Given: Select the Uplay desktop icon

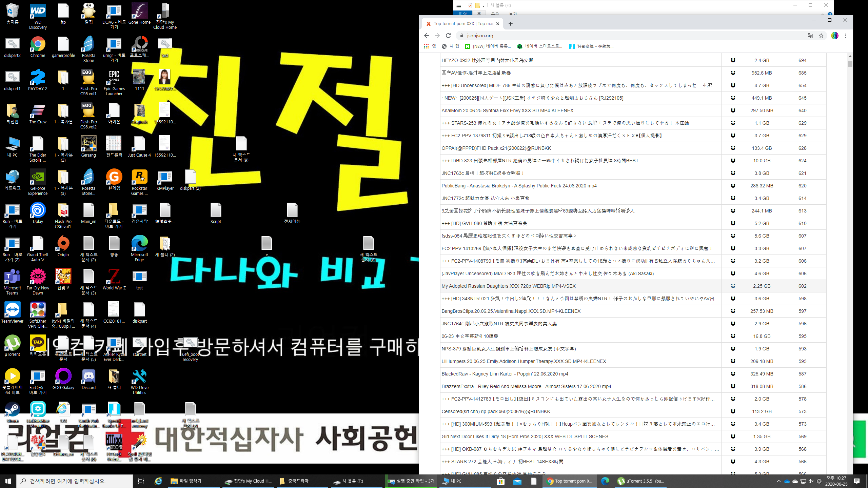Looking at the screenshot, I should point(38,213).
